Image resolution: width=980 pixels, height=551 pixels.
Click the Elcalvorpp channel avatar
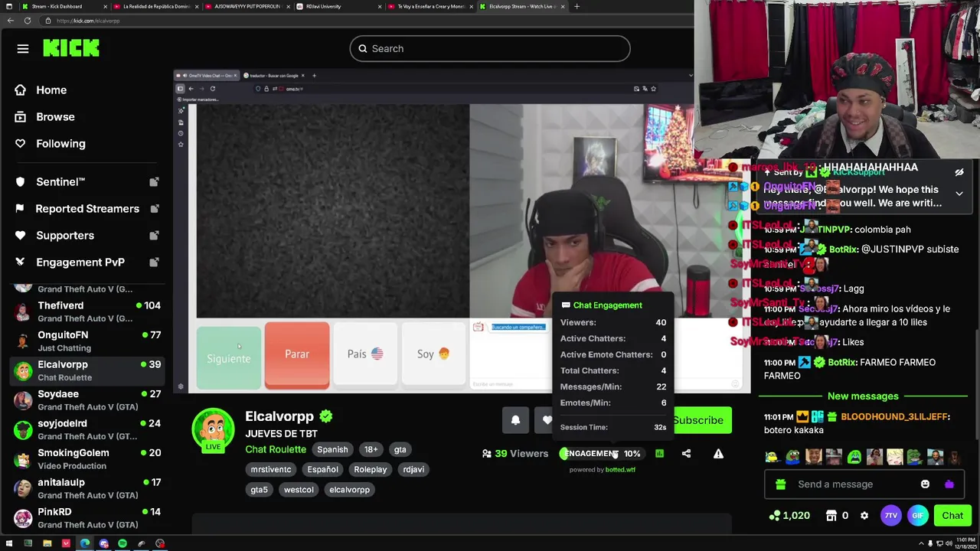(x=213, y=429)
